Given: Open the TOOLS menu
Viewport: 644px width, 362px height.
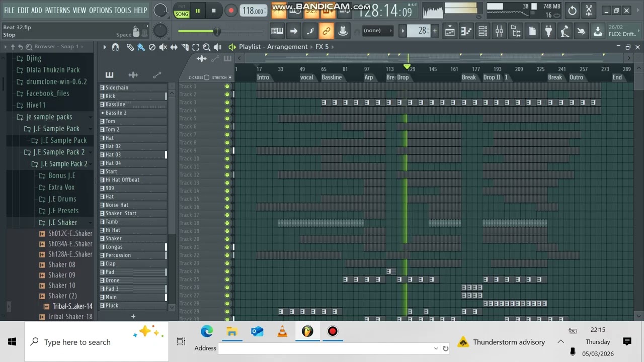Looking at the screenshot, I should pos(123,10).
